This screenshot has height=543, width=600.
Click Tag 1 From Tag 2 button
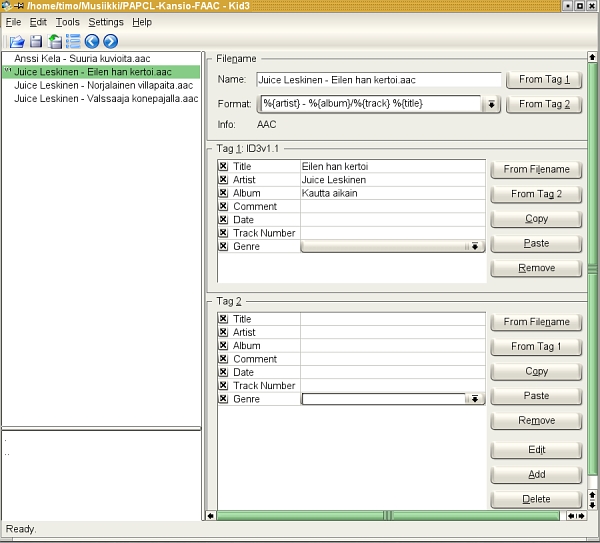[536, 194]
